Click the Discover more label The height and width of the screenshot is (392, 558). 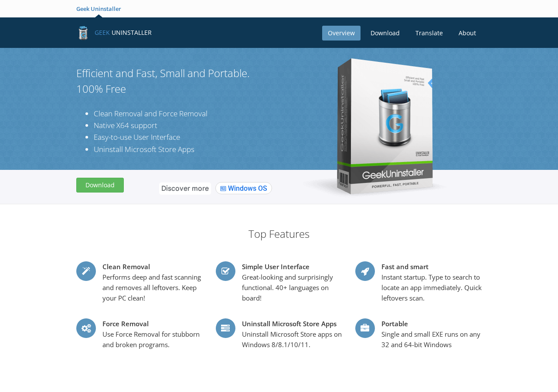185,188
